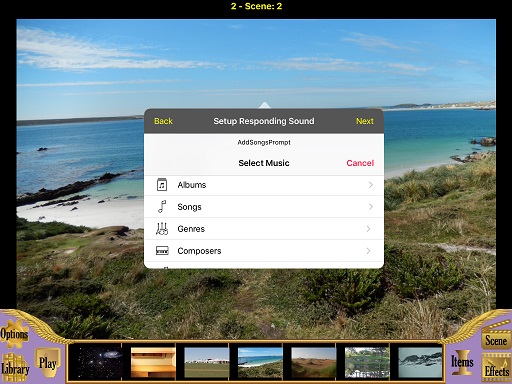Select the garden fence scene thumbnail
Screen dimensions: 512x384
367,362
